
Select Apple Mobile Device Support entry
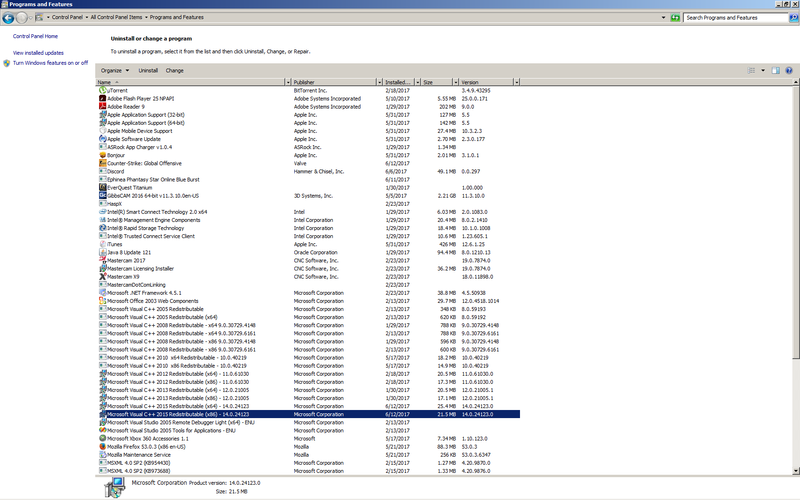309,131
